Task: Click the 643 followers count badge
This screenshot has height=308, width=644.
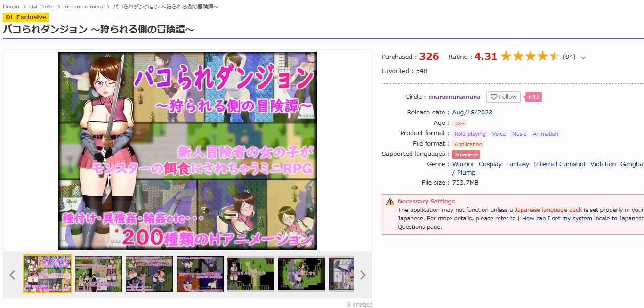Action: pyautogui.click(x=533, y=97)
